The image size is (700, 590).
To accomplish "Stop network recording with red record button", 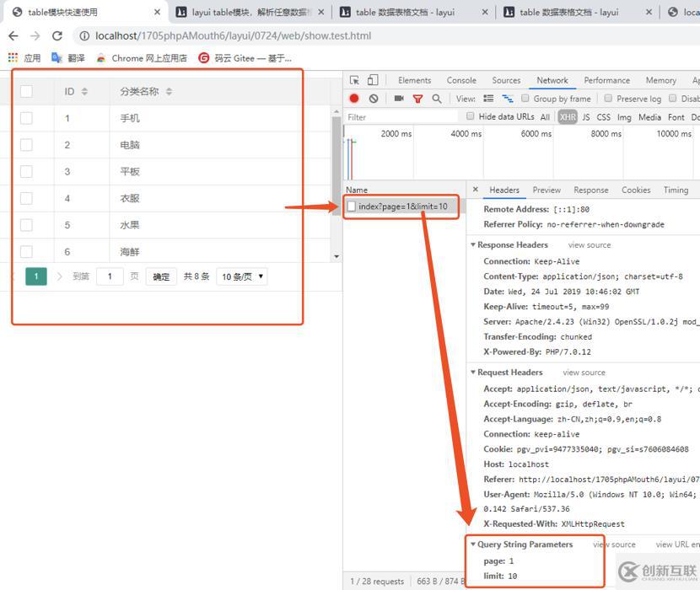I will tap(354, 99).
